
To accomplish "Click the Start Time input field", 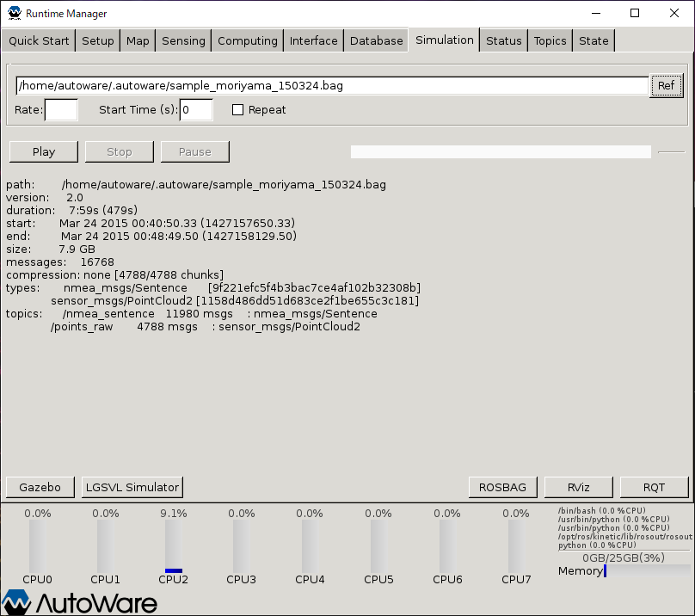I will 196,110.
